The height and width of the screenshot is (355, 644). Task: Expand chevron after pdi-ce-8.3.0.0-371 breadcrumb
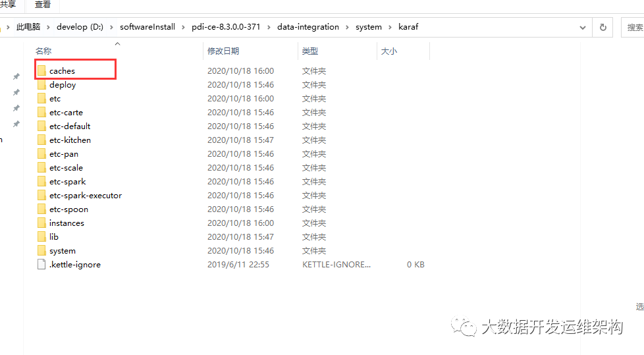[269, 27]
